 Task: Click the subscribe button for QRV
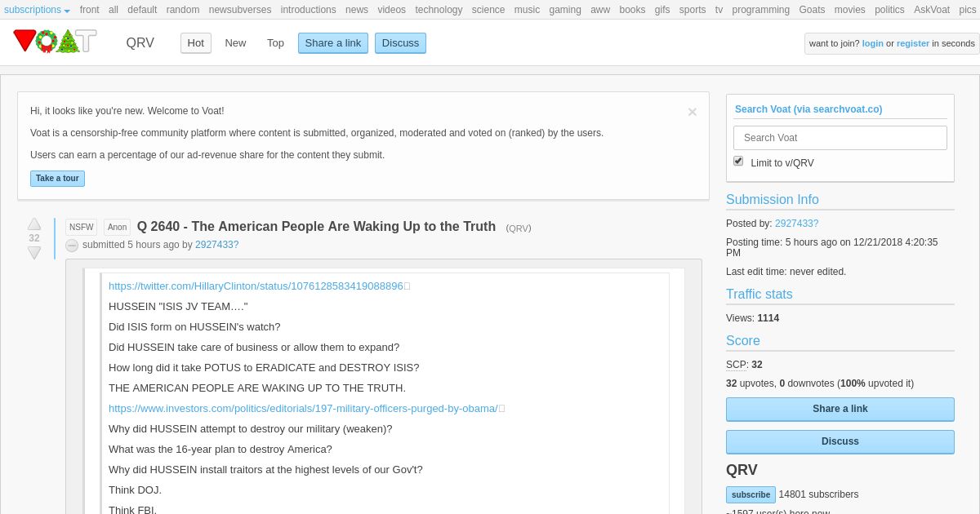751,494
